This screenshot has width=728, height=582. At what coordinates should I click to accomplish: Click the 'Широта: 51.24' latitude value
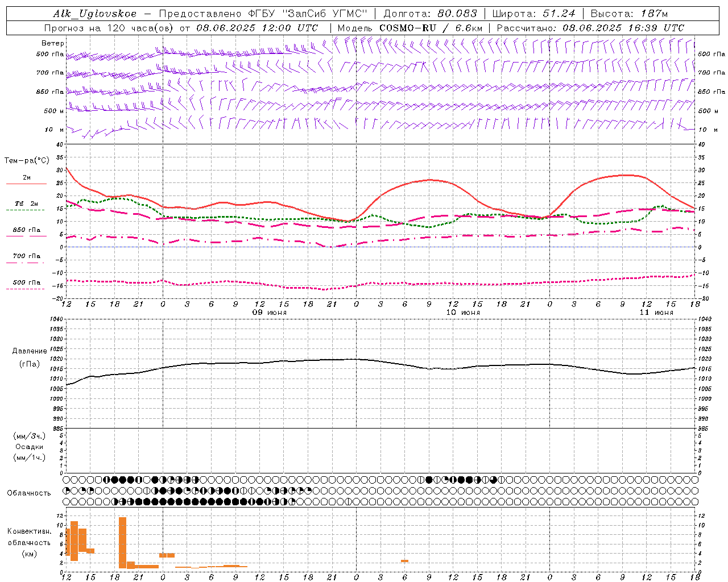533,14
